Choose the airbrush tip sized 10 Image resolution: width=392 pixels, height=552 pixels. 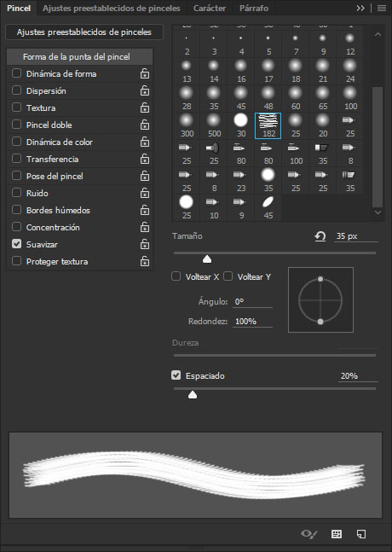[x=214, y=207]
